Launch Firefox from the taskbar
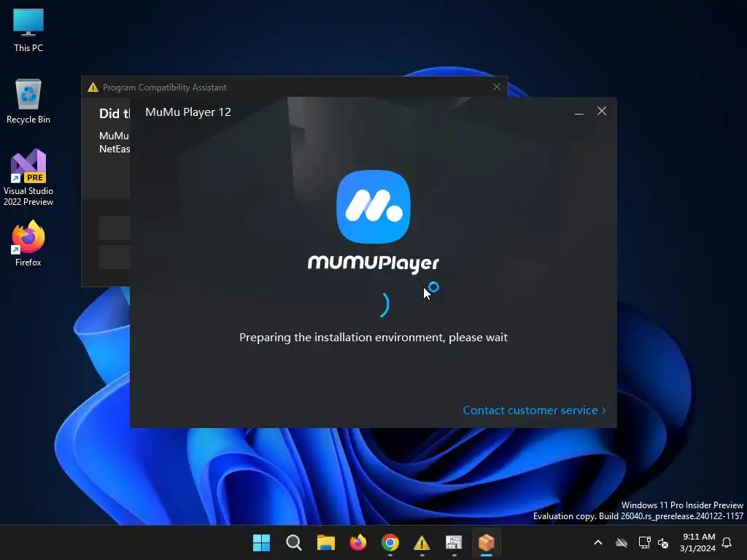 point(357,542)
